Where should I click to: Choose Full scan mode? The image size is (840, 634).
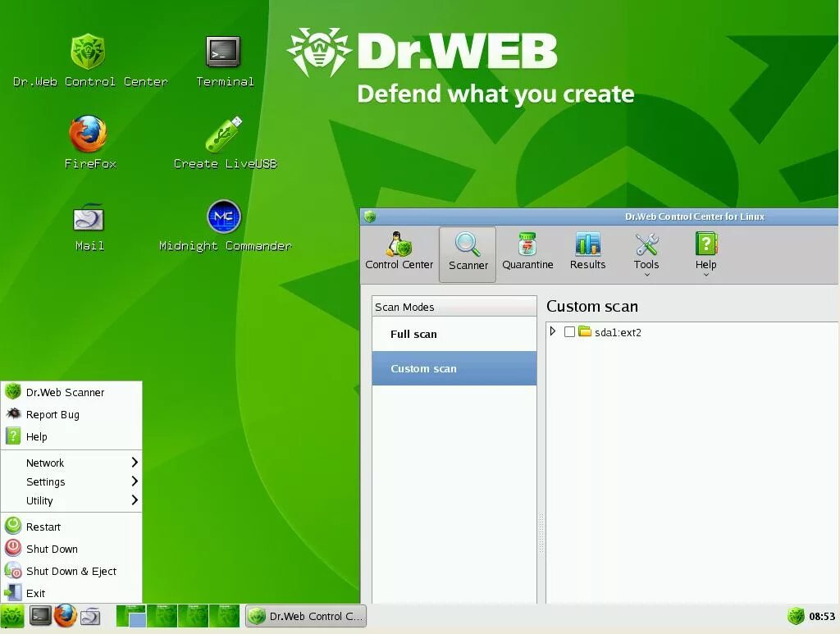point(454,334)
